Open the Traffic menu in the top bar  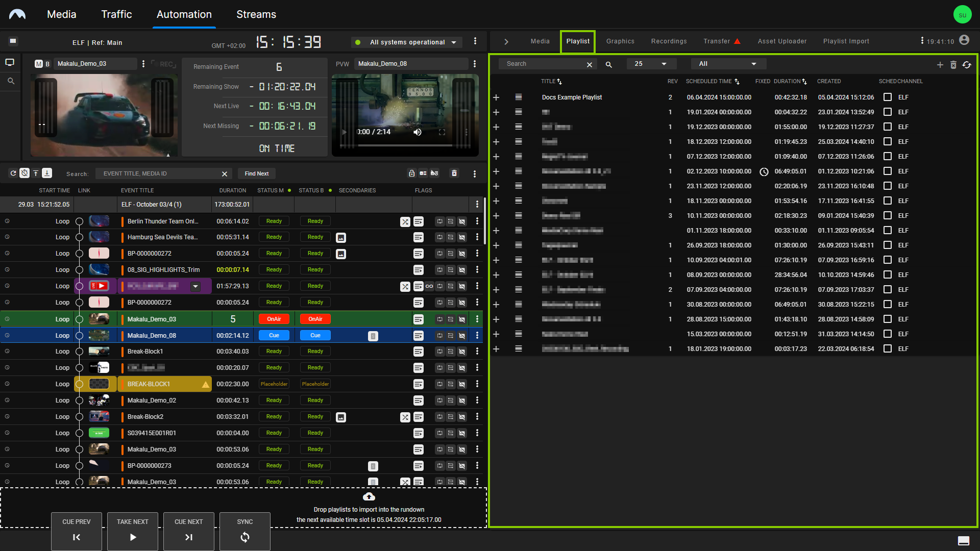pos(116,14)
